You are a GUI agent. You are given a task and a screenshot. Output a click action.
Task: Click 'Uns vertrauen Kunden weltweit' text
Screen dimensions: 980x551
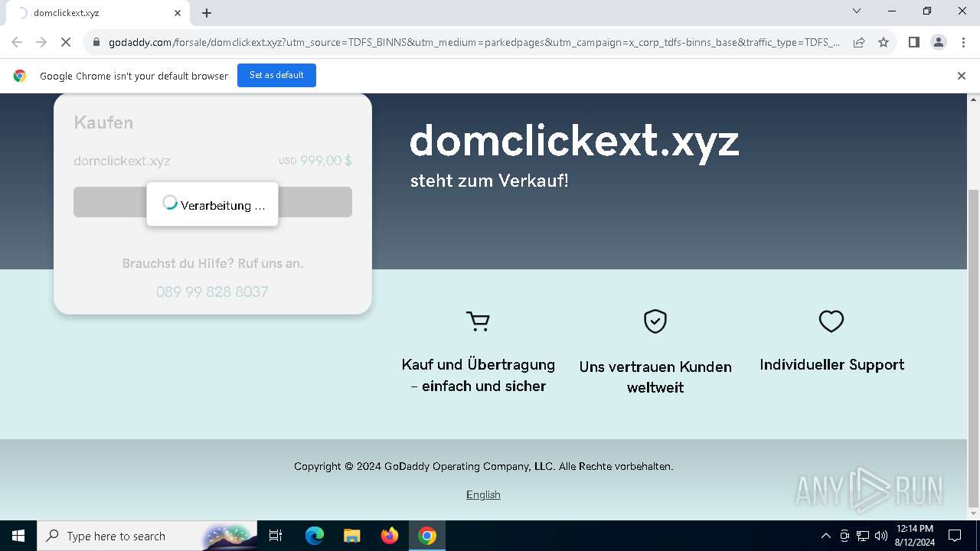(655, 377)
